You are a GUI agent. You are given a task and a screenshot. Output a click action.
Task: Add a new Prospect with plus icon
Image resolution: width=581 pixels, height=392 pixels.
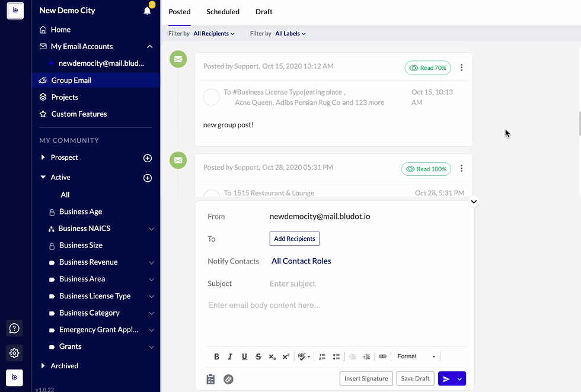(148, 158)
